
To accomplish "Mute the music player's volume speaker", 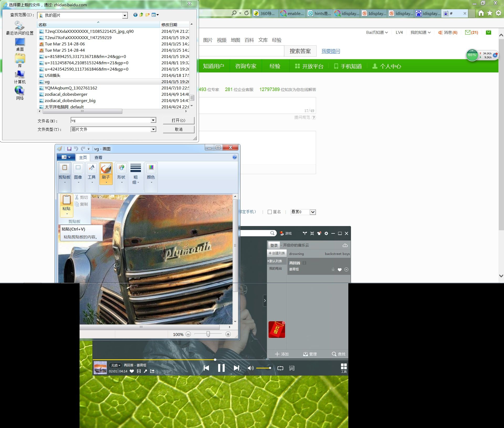I will point(250,368).
